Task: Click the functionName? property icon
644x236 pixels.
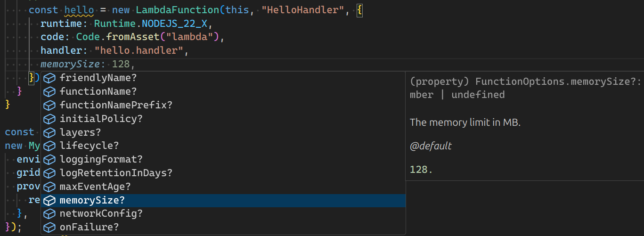Action: click(x=49, y=91)
